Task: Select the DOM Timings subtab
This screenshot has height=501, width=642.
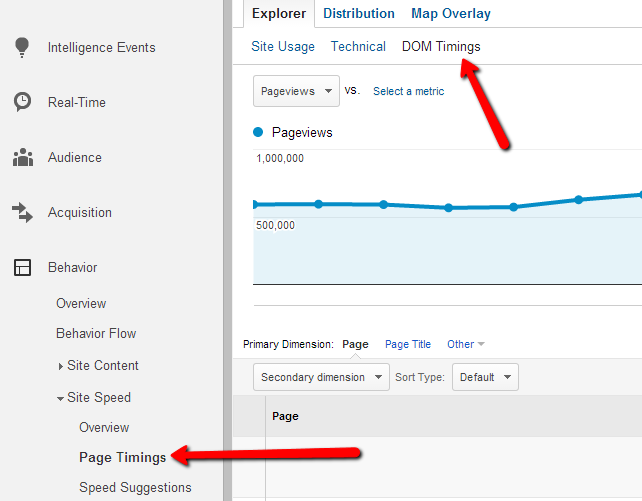Action: coord(441,47)
